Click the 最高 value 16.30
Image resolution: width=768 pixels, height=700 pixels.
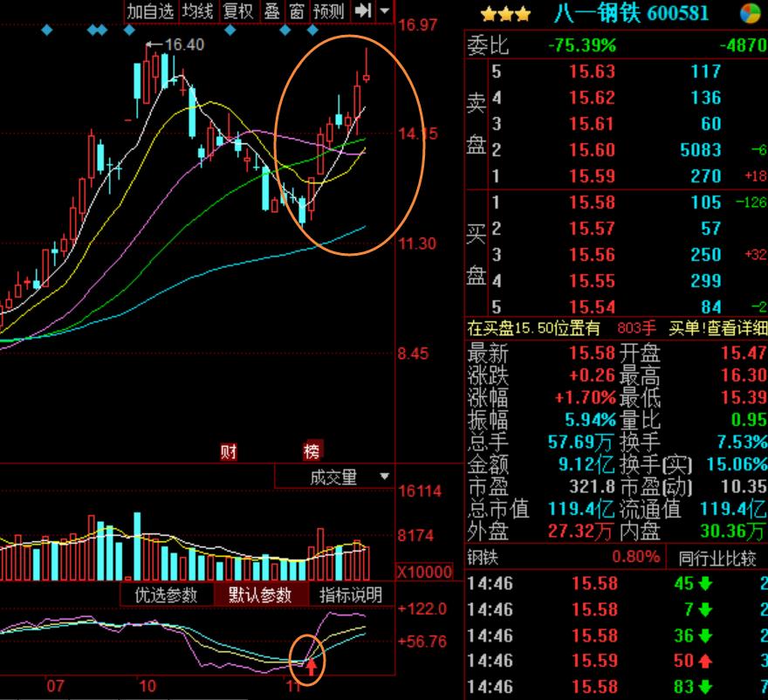click(744, 375)
